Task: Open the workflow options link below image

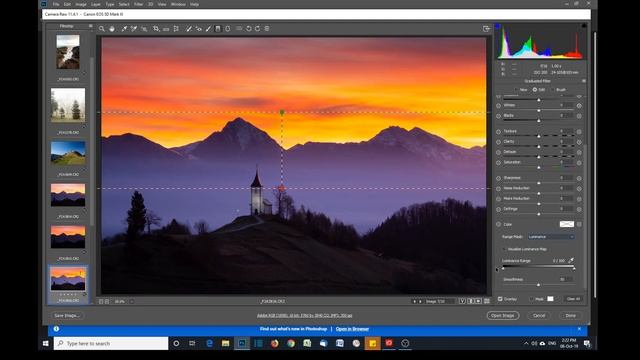Action: (304, 316)
